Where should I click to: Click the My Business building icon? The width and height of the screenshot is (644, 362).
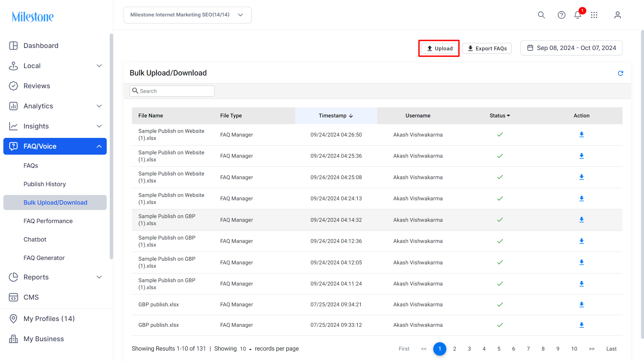coord(13,339)
